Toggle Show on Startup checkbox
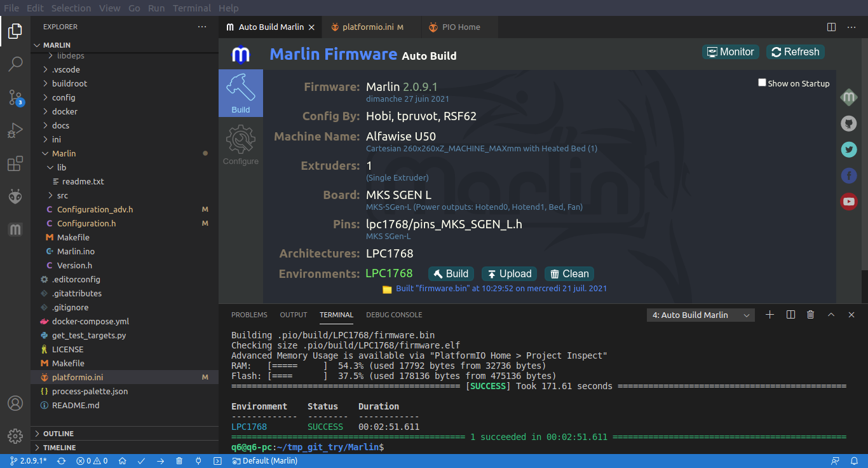 (x=762, y=83)
